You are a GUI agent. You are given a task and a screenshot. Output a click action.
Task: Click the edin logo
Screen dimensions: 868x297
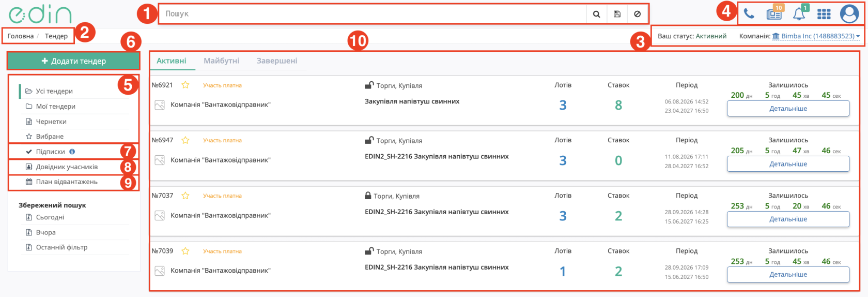point(40,14)
